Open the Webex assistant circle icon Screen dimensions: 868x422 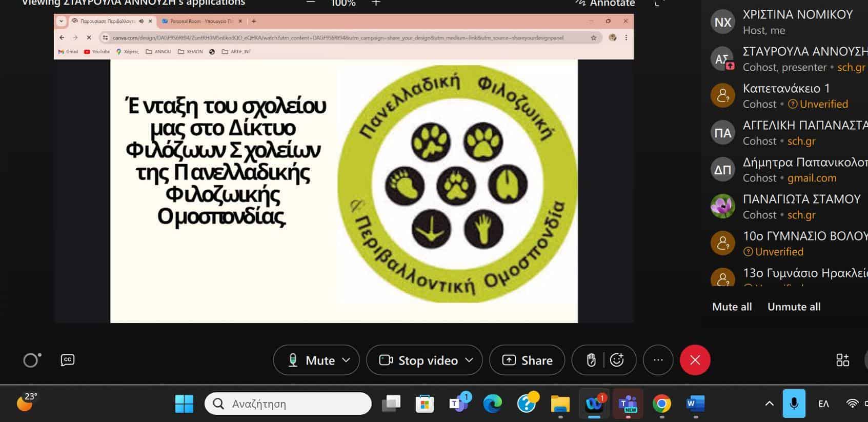pos(31,360)
